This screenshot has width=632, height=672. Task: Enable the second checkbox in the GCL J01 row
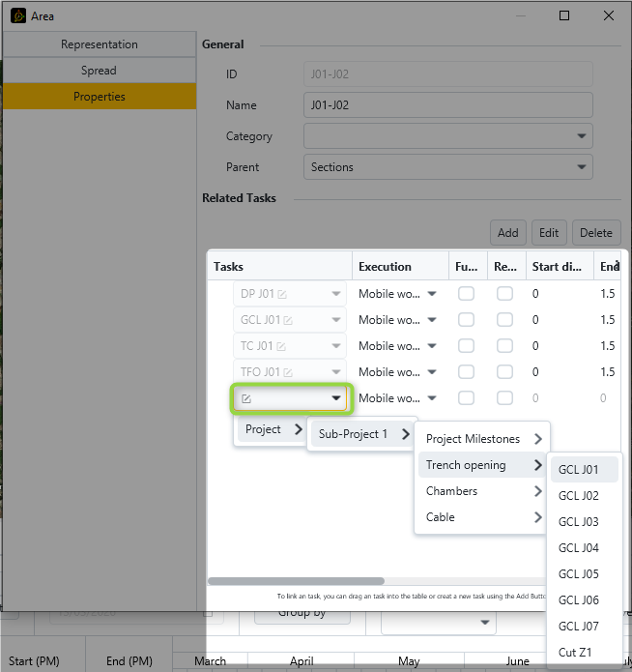(504, 320)
